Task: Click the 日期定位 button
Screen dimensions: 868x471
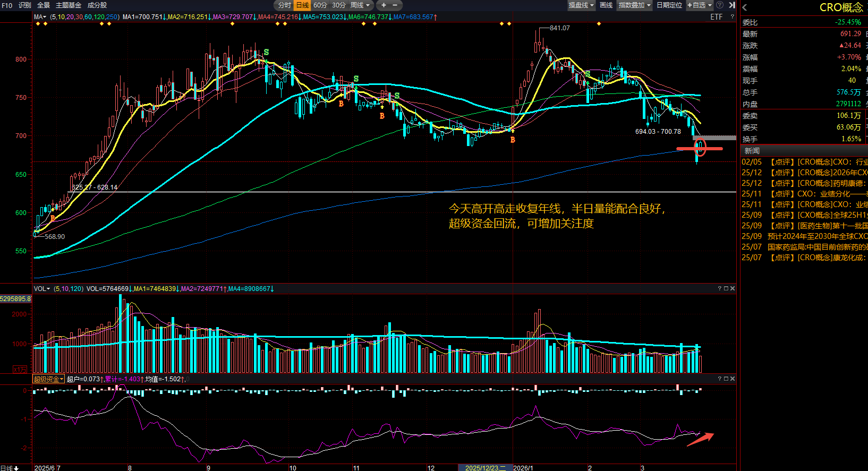Action: 669,5
